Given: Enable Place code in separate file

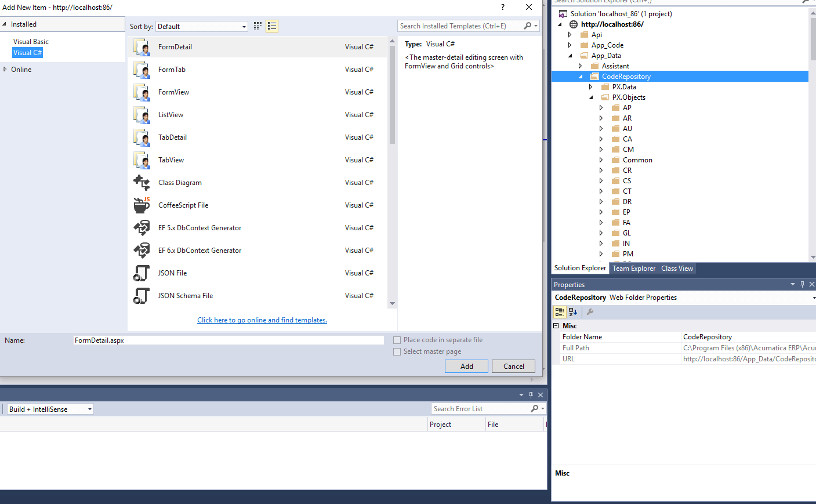Looking at the screenshot, I should (397, 340).
